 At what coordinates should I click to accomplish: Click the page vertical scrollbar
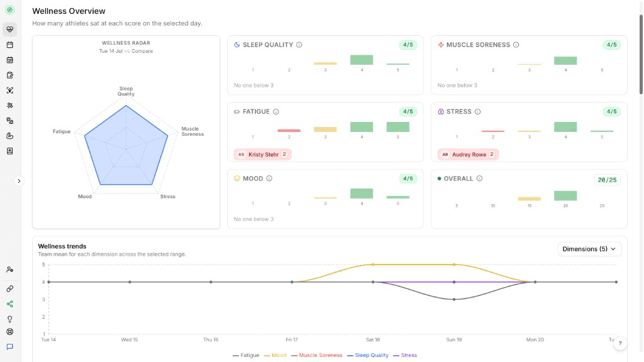tap(641, 55)
